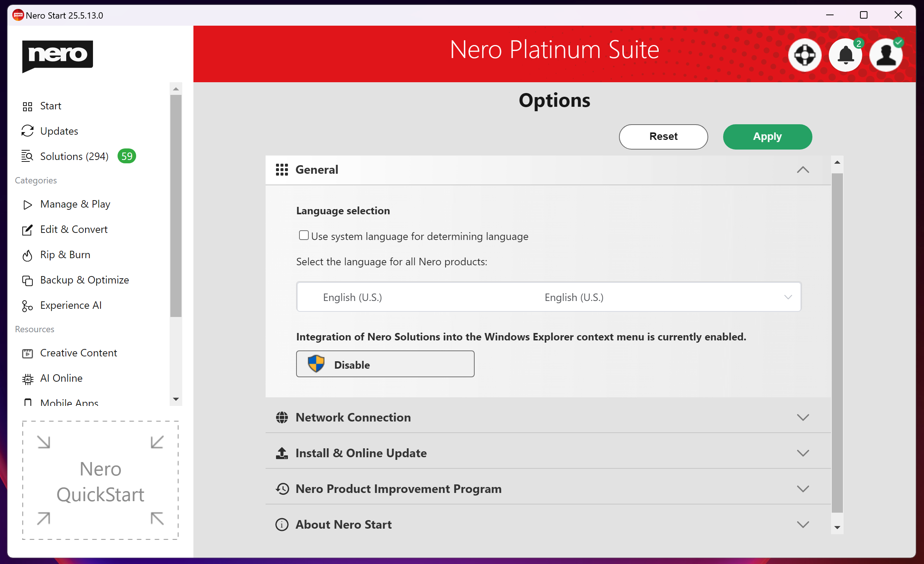The image size is (924, 564).
Task: Click the Reset button
Action: pyautogui.click(x=663, y=137)
